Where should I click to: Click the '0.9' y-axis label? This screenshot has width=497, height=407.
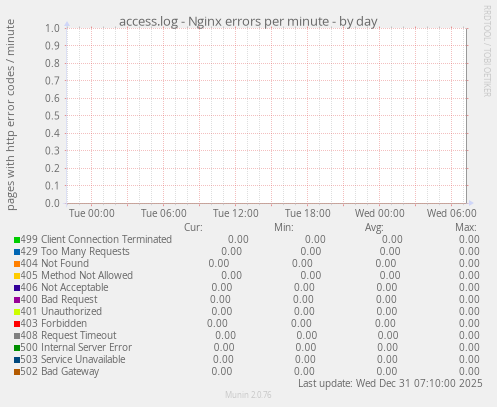pyautogui.click(x=52, y=46)
